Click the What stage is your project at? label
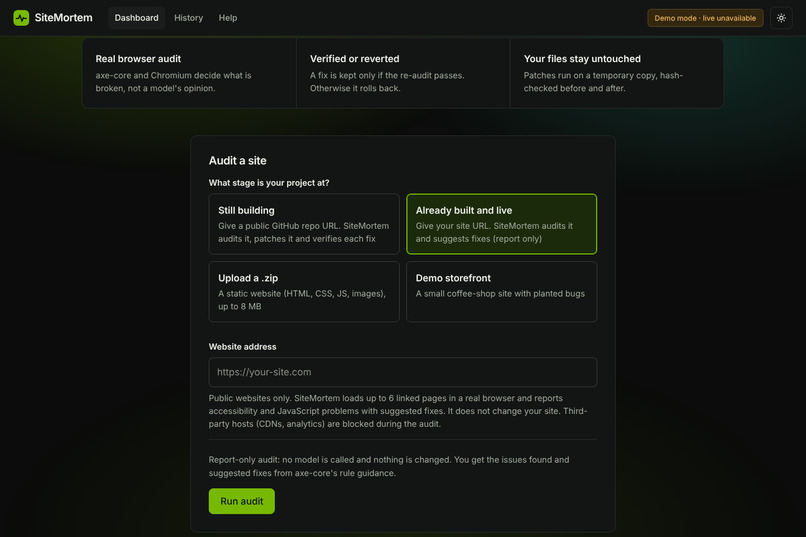 tap(269, 183)
